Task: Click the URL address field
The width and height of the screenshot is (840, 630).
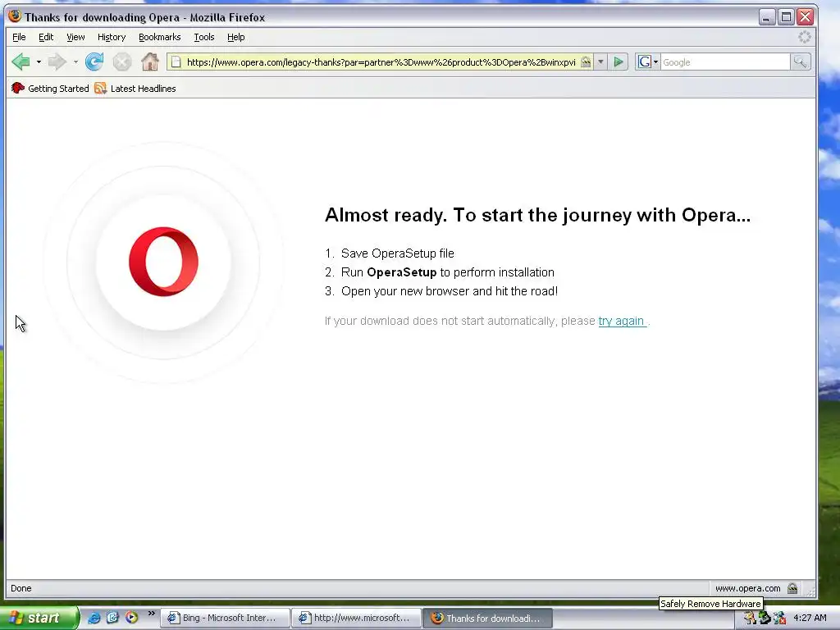Action: pyautogui.click(x=381, y=62)
